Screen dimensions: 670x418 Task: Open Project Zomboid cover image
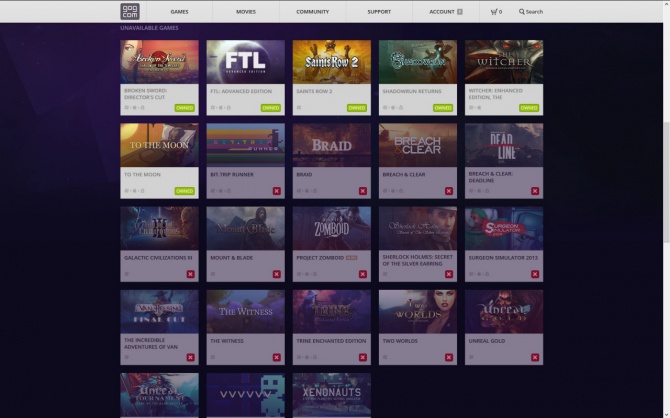(x=332, y=228)
